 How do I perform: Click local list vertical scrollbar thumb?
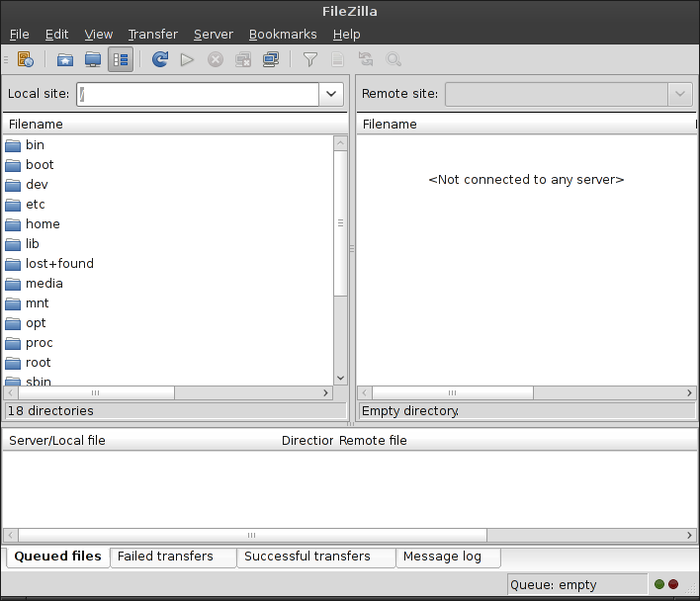pos(340,223)
